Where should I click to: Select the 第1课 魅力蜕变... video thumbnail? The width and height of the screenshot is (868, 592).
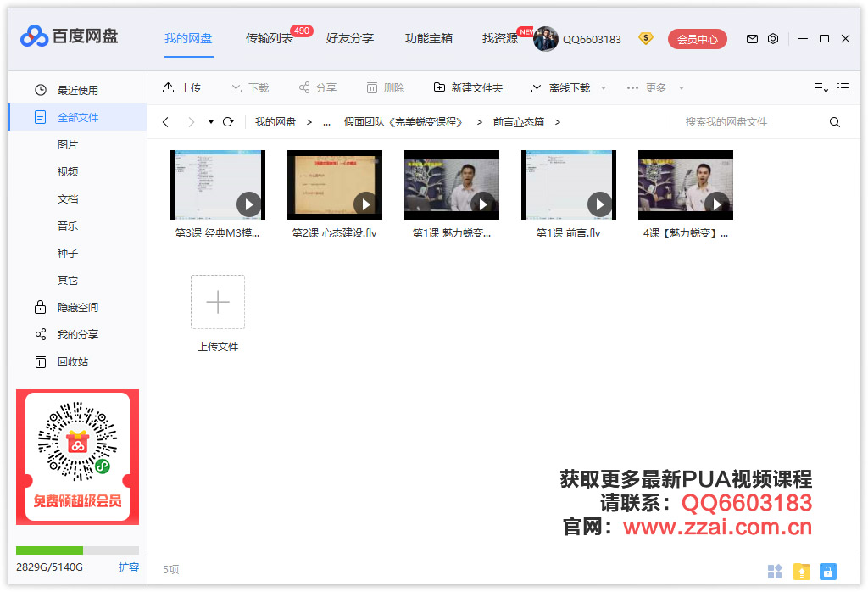point(452,184)
